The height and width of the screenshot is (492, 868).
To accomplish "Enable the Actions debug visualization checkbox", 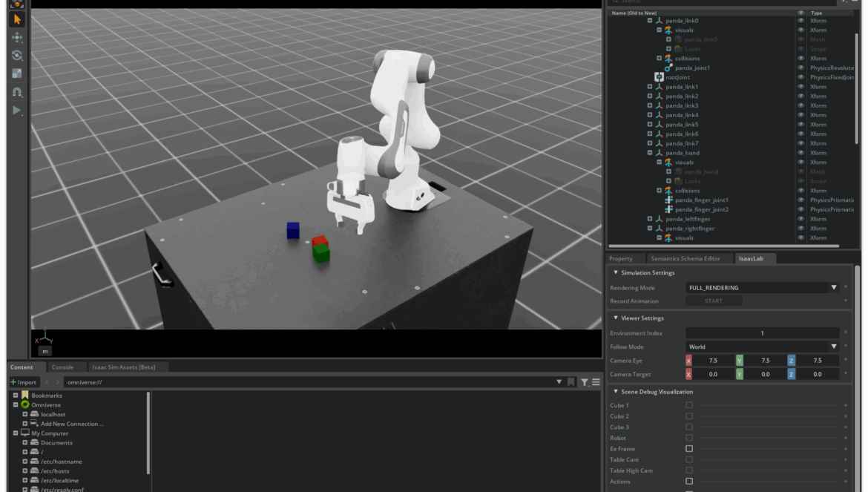I will (x=689, y=482).
